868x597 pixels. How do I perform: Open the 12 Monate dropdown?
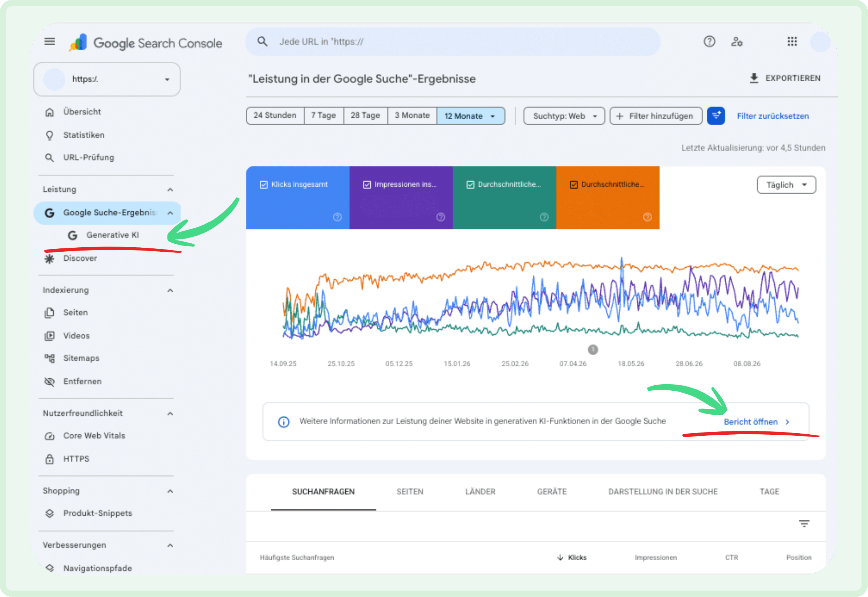pos(471,116)
